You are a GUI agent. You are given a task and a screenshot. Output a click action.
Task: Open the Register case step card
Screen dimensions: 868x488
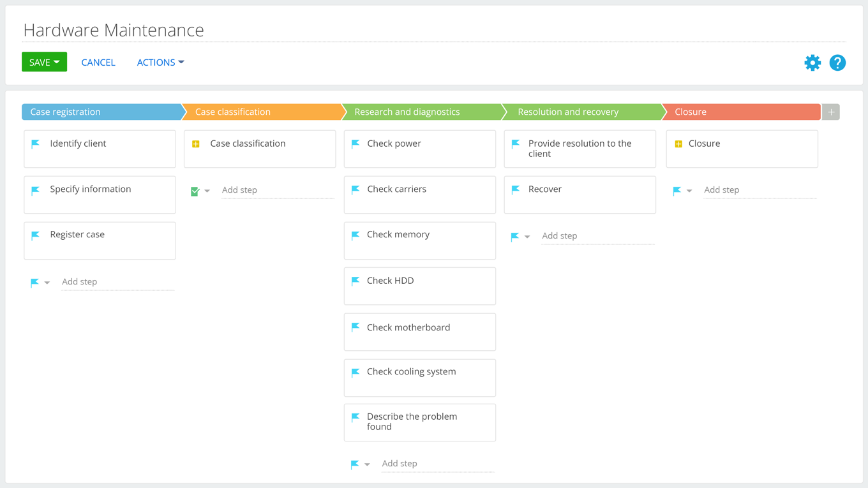tap(100, 240)
